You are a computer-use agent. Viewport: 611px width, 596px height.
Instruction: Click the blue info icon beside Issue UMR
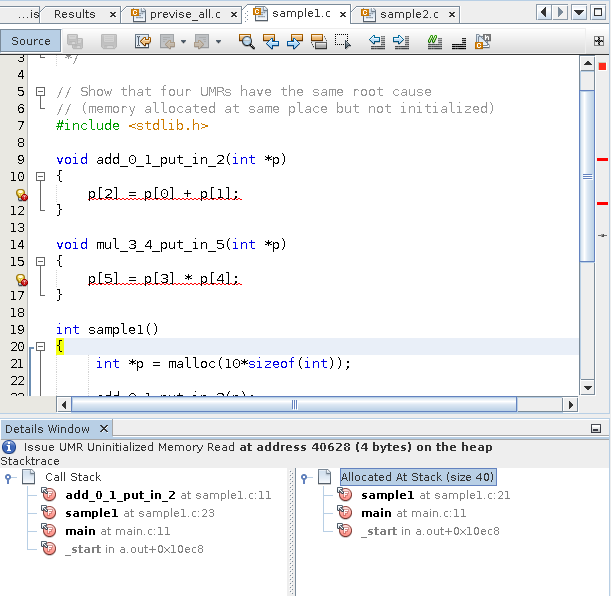tap(9, 447)
